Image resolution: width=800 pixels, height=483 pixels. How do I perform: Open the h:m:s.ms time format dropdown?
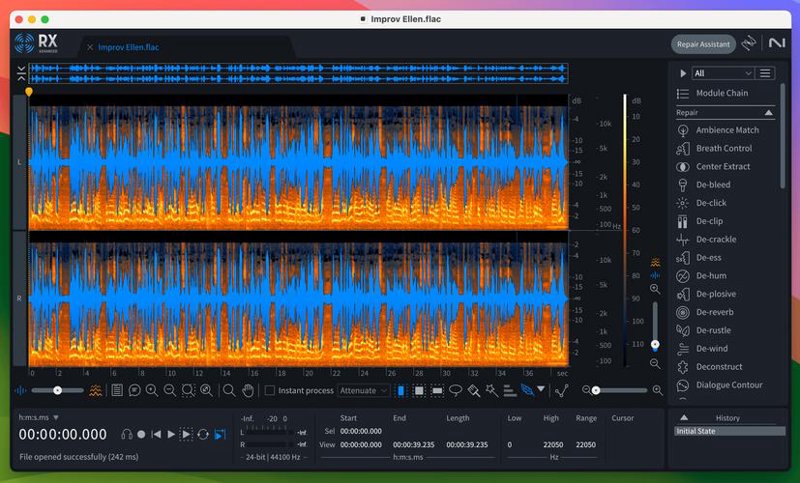click(38, 418)
